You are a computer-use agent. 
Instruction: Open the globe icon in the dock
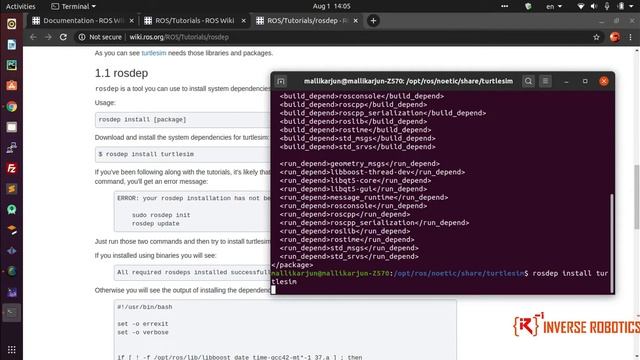click(11, 271)
